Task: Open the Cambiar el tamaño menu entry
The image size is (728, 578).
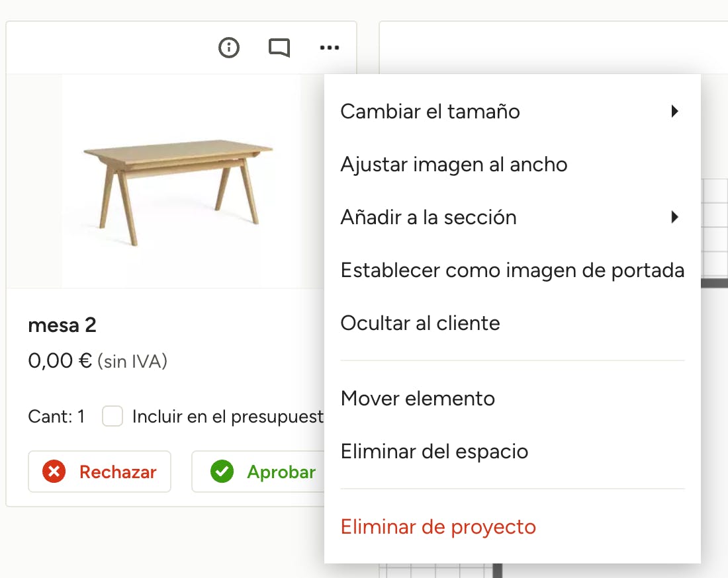Action: 430,111
